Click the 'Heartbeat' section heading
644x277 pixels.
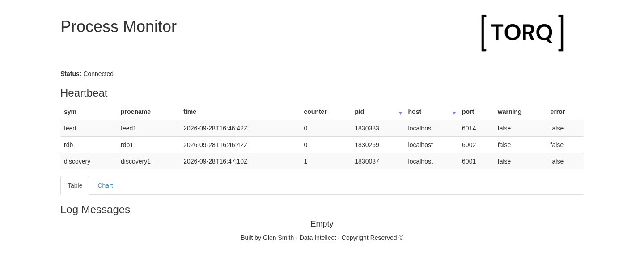(84, 93)
